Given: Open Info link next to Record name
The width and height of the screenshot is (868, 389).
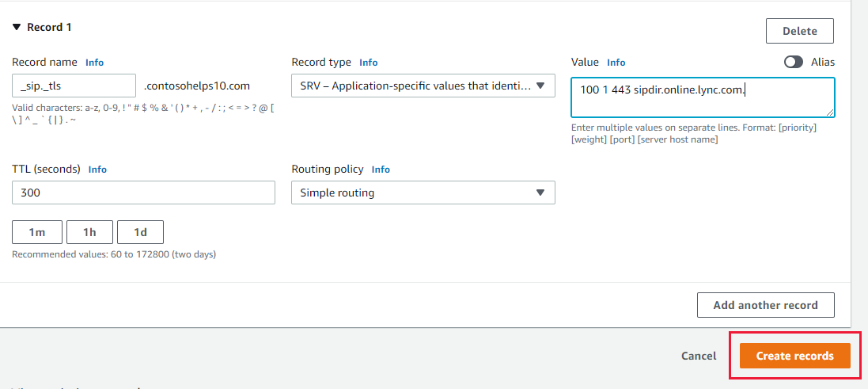Looking at the screenshot, I should pyautogui.click(x=94, y=63).
